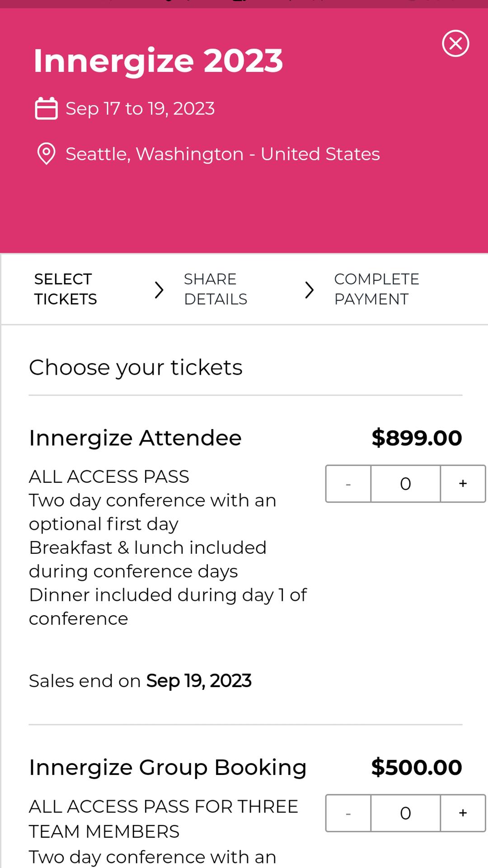
Task: Click the calendar icon beside event dates
Action: pyautogui.click(x=46, y=108)
